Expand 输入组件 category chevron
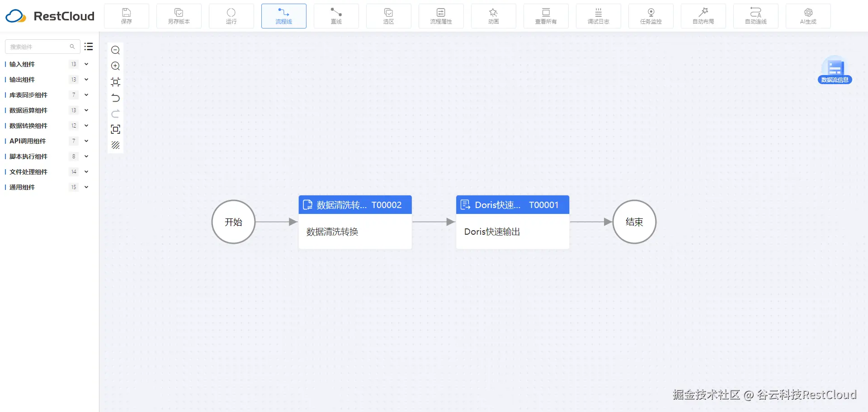The width and height of the screenshot is (868, 412). click(86, 64)
